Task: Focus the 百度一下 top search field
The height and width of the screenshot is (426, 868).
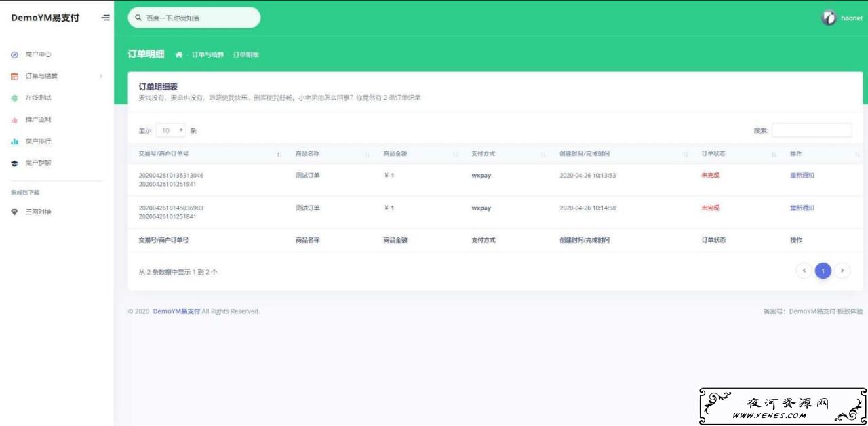Action: [x=194, y=18]
